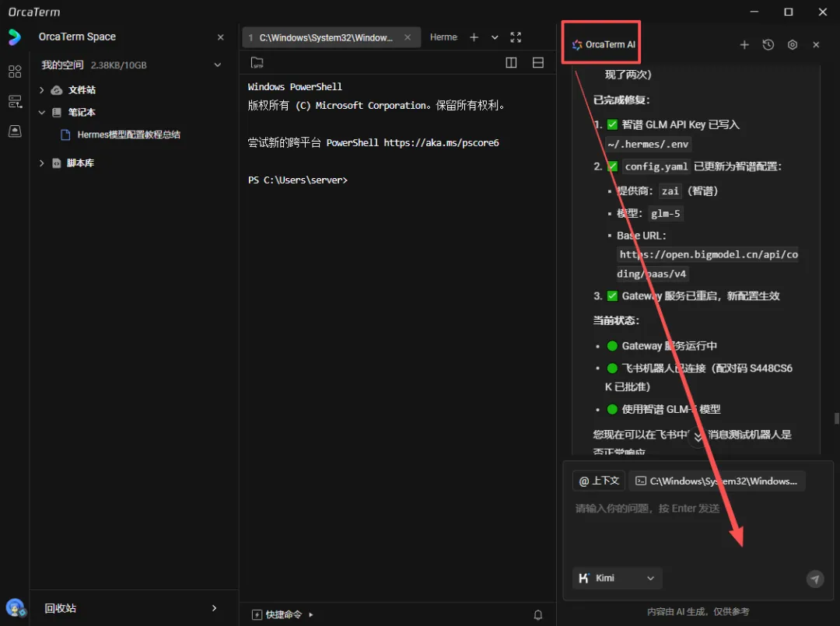Split terminal horizontally into rows
The width and height of the screenshot is (840, 626).
538,63
